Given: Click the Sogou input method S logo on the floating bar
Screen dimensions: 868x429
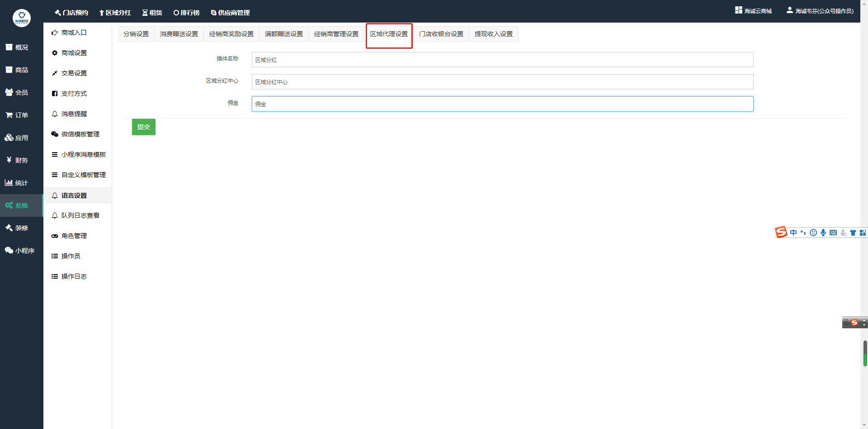Looking at the screenshot, I should click(781, 232).
